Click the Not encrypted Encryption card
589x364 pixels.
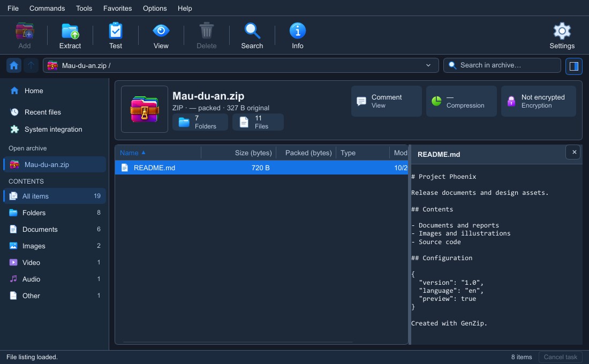click(538, 101)
